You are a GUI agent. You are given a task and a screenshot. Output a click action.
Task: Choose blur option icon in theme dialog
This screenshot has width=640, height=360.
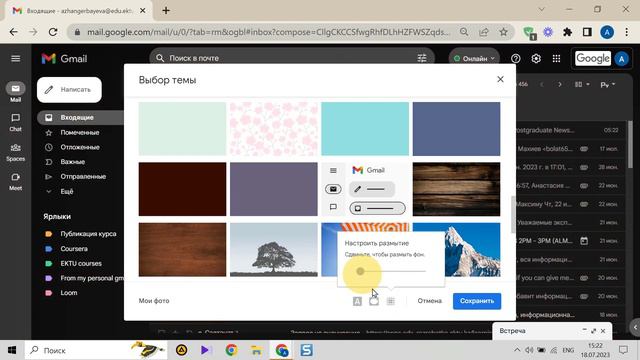coord(391,301)
